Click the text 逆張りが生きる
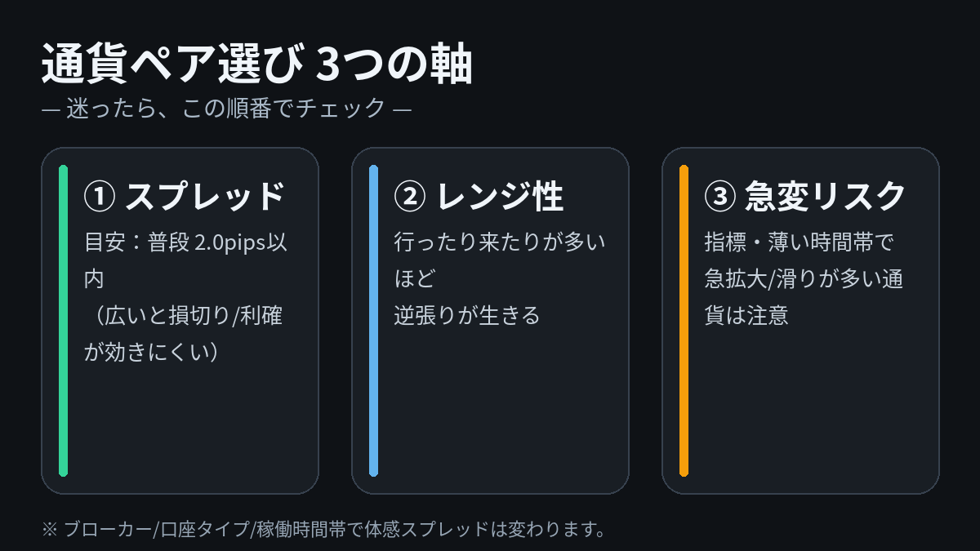This screenshot has width=980, height=551. 467,315
